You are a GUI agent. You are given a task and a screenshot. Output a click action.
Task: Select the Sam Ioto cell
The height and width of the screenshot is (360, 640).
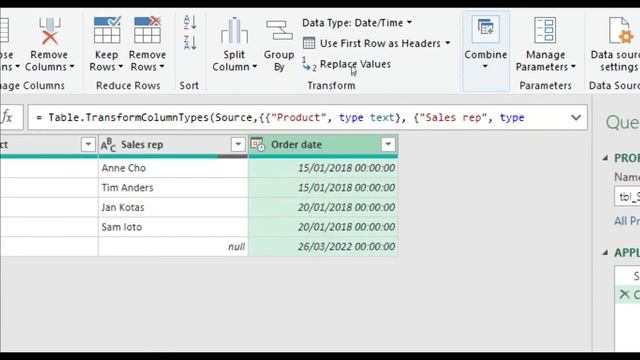173,227
